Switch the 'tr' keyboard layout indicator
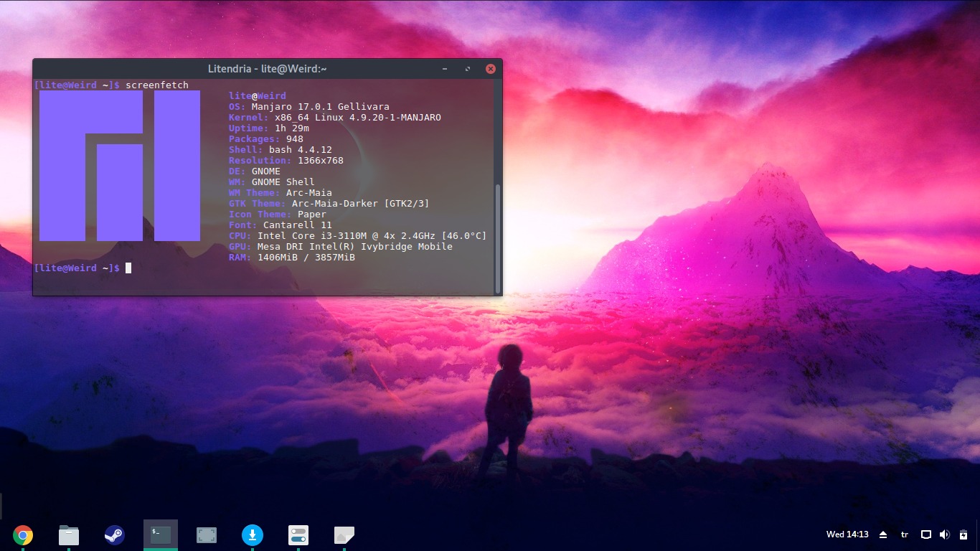Image resolution: width=980 pixels, height=551 pixels. coord(905,534)
